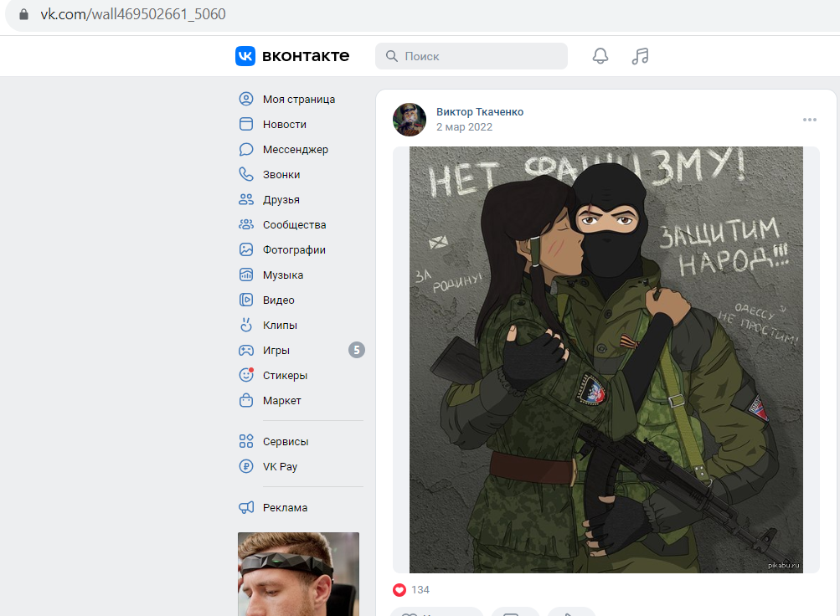
Task: Open Игры section link
Action: (x=276, y=351)
